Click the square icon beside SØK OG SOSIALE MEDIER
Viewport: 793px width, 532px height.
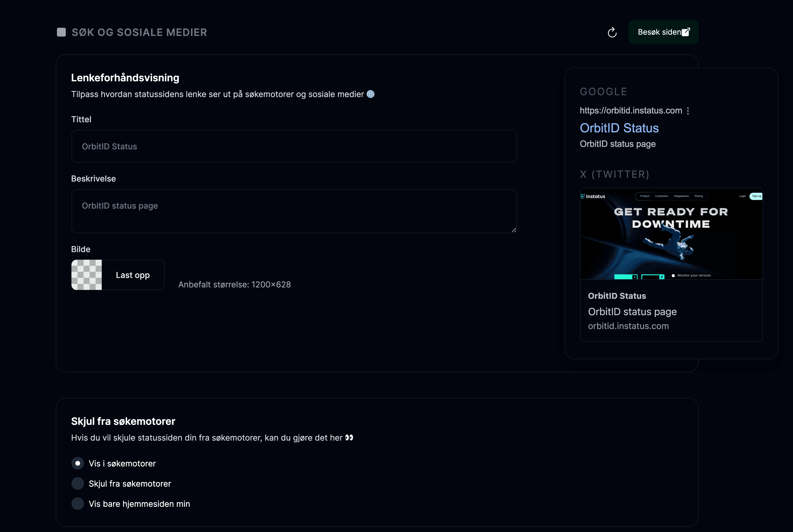61,32
